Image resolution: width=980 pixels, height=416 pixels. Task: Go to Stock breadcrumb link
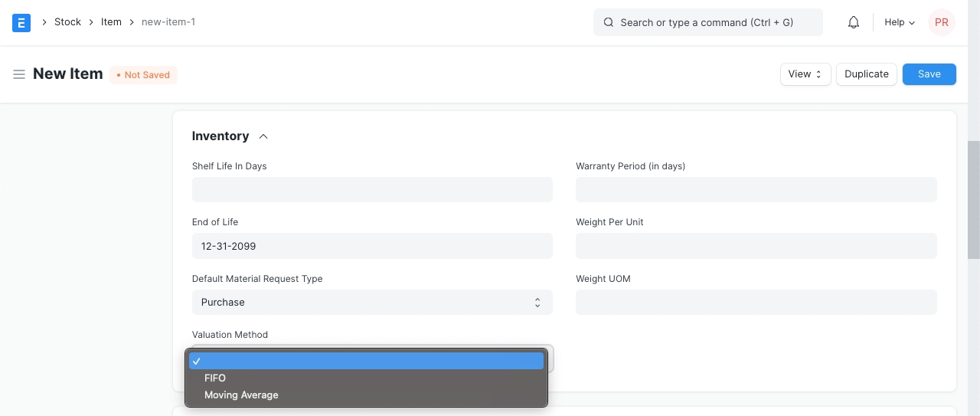67,22
